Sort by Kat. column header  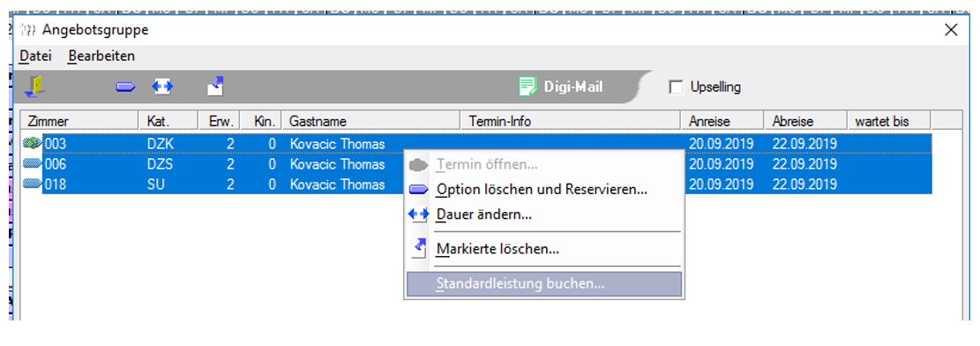[x=168, y=121]
